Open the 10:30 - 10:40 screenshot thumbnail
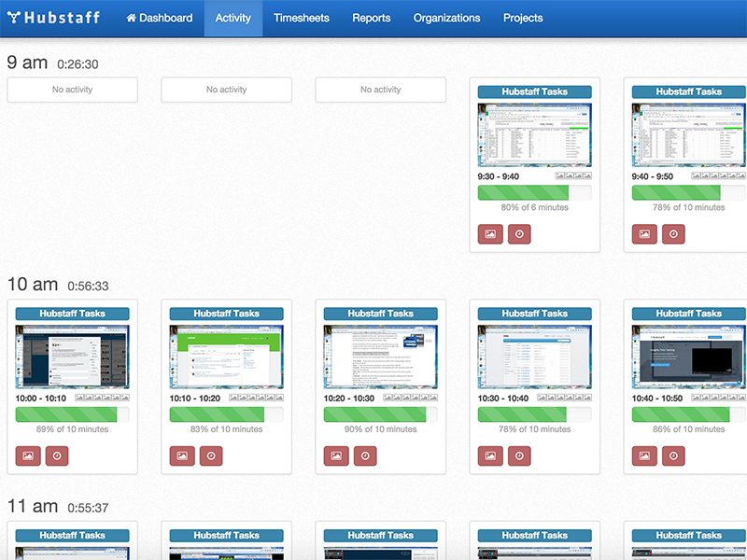Image resolution: width=747 pixels, height=560 pixels. coord(534,357)
